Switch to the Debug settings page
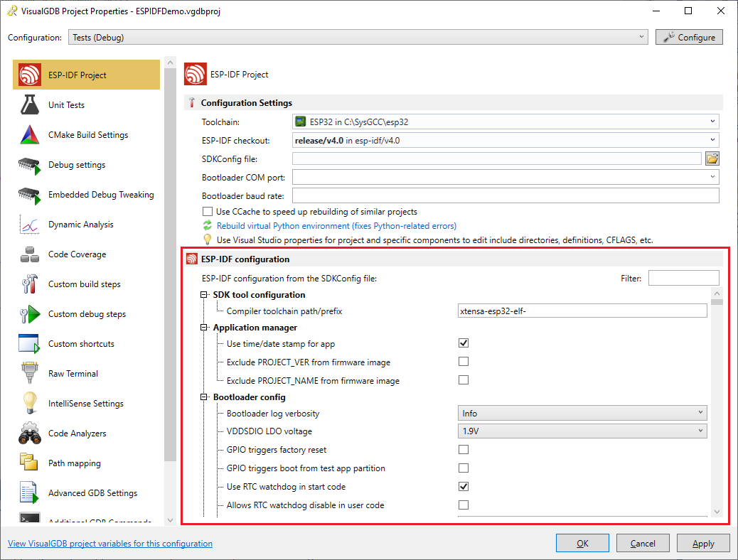The width and height of the screenshot is (738, 560). click(x=87, y=165)
